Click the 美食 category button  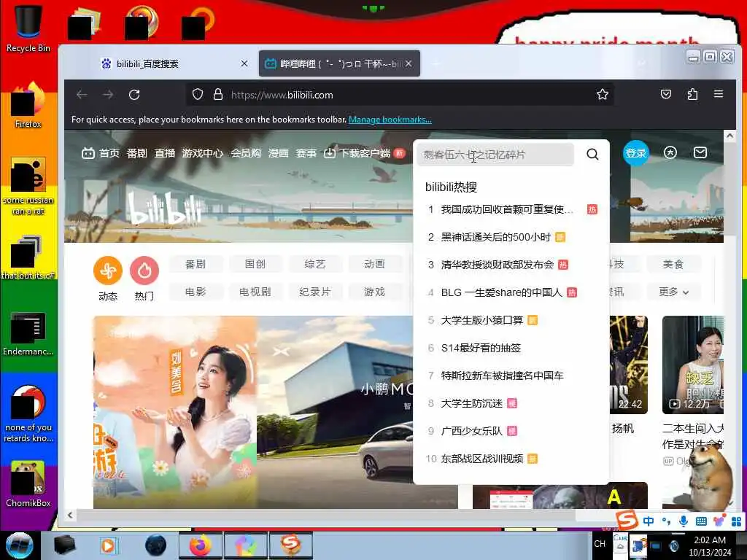tap(673, 264)
